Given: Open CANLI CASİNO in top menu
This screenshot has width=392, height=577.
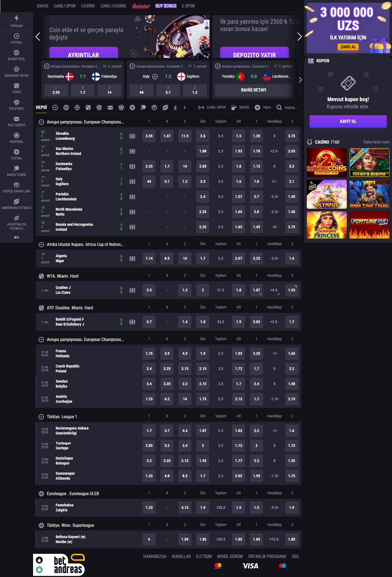Looking at the screenshot, I should coord(113,6).
